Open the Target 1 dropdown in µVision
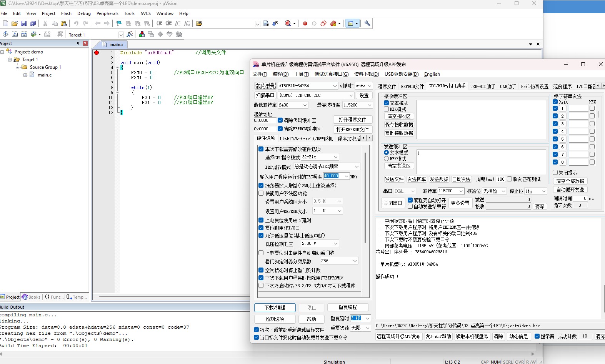Viewport: 605px width, 364px height. (x=121, y=35)
